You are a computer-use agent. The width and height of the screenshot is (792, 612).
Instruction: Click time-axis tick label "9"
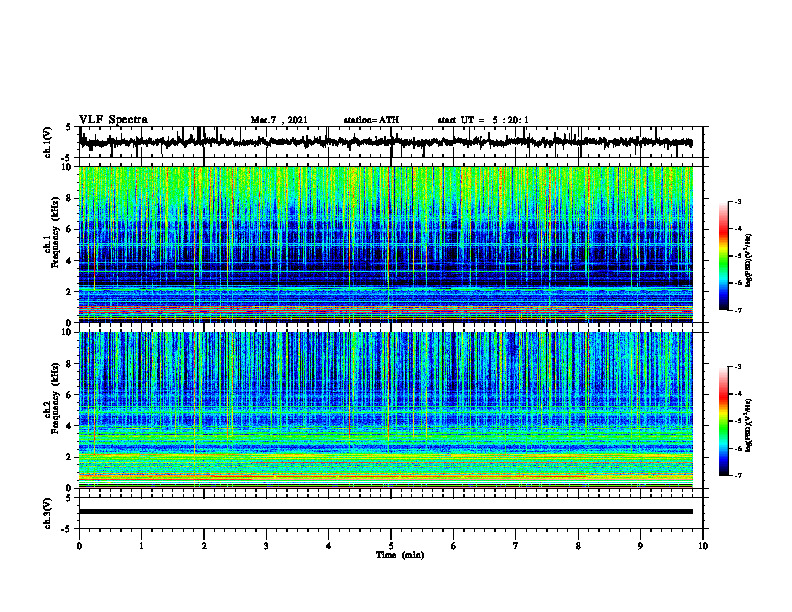(x=640, y=546)
